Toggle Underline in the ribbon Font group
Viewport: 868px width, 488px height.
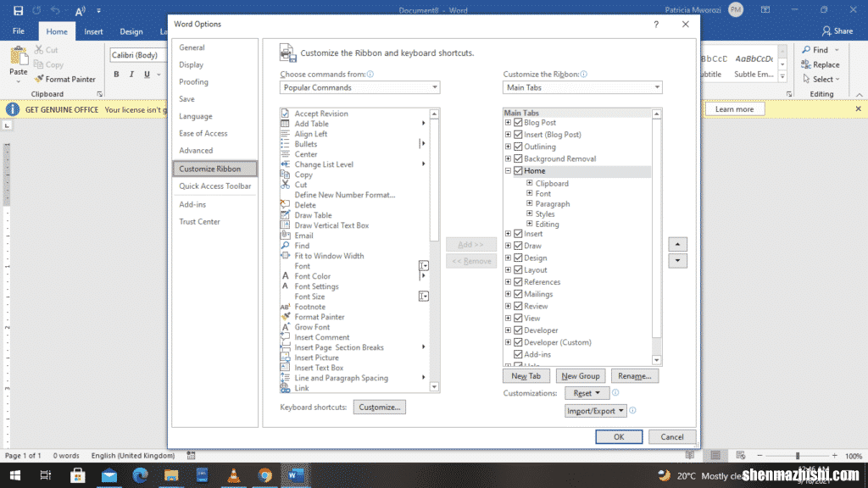(x=147, y=75)
